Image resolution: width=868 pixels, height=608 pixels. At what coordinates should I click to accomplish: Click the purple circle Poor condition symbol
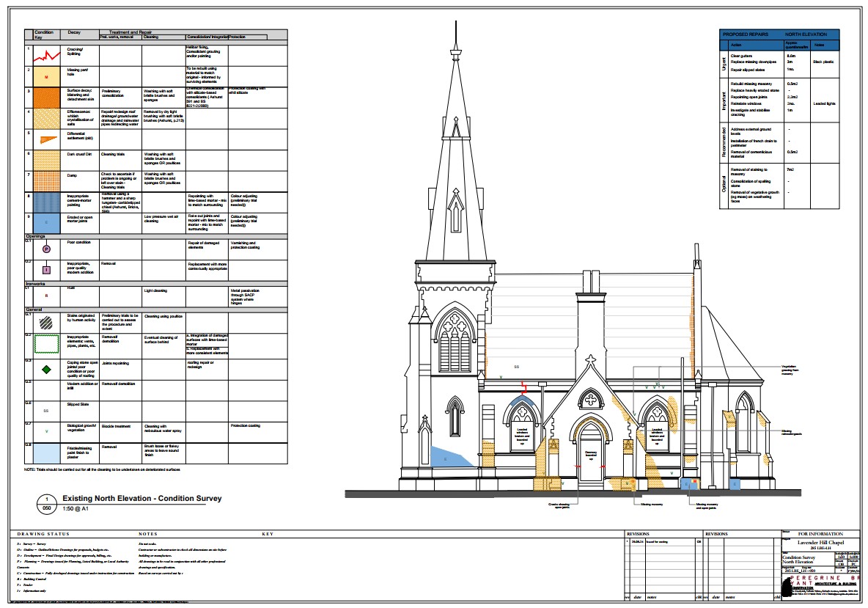[x=46, y=249]
